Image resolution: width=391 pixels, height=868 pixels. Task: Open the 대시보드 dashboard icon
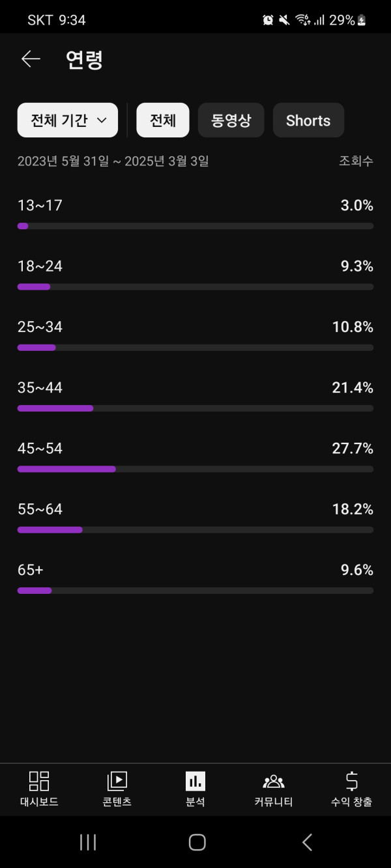(x=39, y=781)
